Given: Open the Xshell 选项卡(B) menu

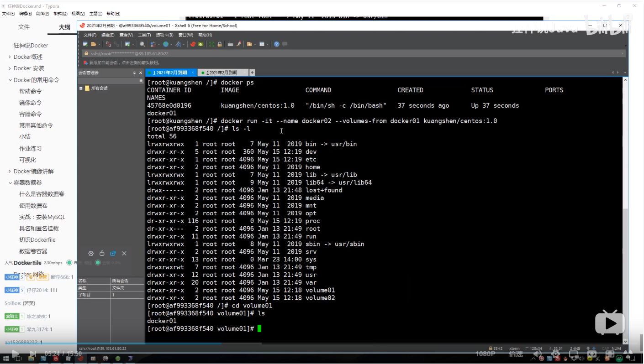Looking at the screenshot, I should coord(164,35).
